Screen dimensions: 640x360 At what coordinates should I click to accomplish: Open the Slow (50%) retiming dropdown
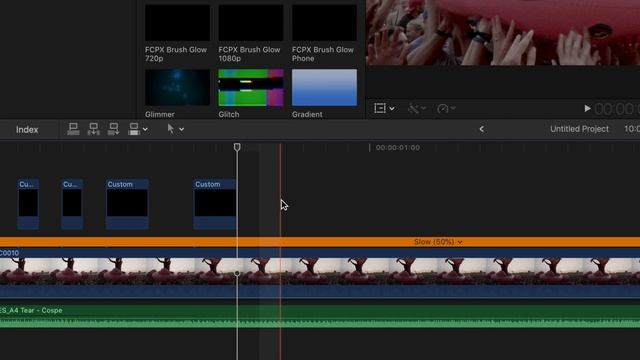438,242
